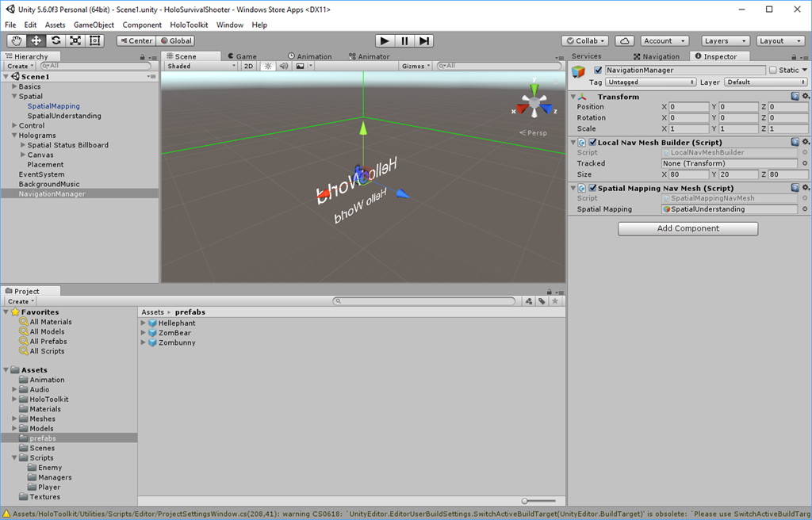Open the Component menu
The width and height of the screenshot is (812, 520).
coord(142,25)
